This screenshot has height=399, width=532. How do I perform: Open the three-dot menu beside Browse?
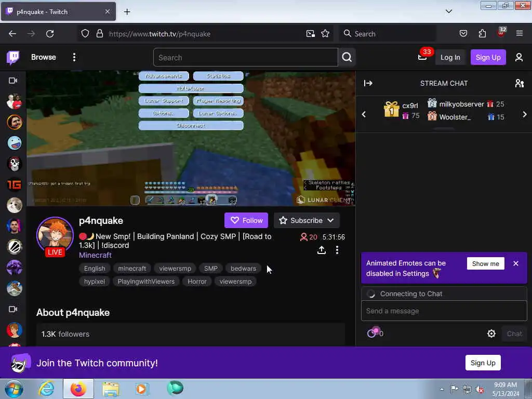pos(74,57)
